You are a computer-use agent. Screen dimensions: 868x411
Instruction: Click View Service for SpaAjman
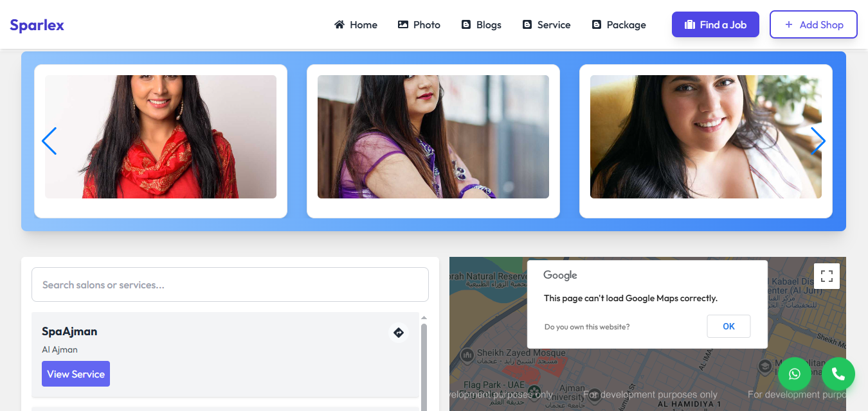coord(76,374)
